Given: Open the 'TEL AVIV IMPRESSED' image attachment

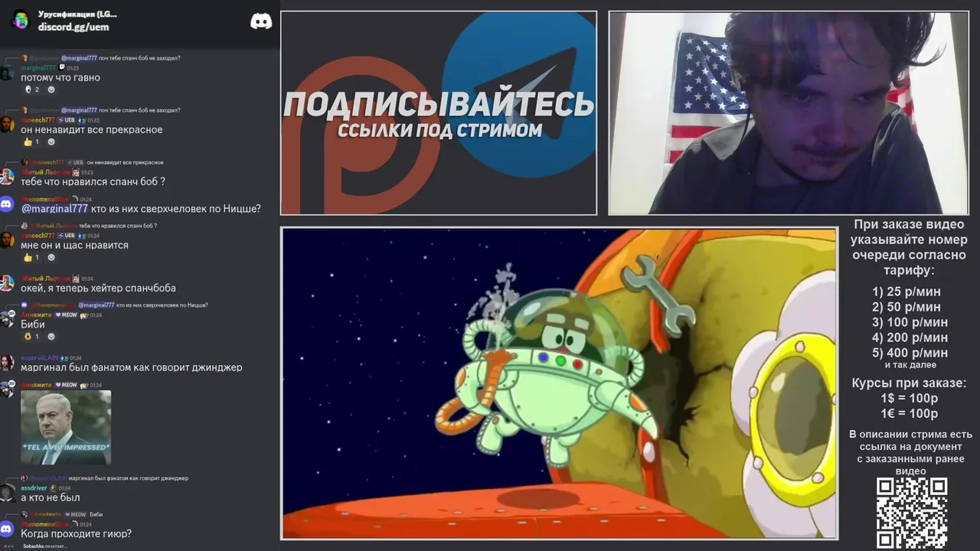Looking at the screenshot, I should 66,427.
